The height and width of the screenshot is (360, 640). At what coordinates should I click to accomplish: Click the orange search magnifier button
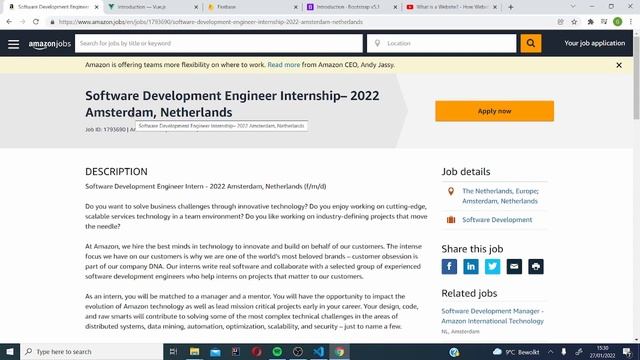tap(531, 43)
